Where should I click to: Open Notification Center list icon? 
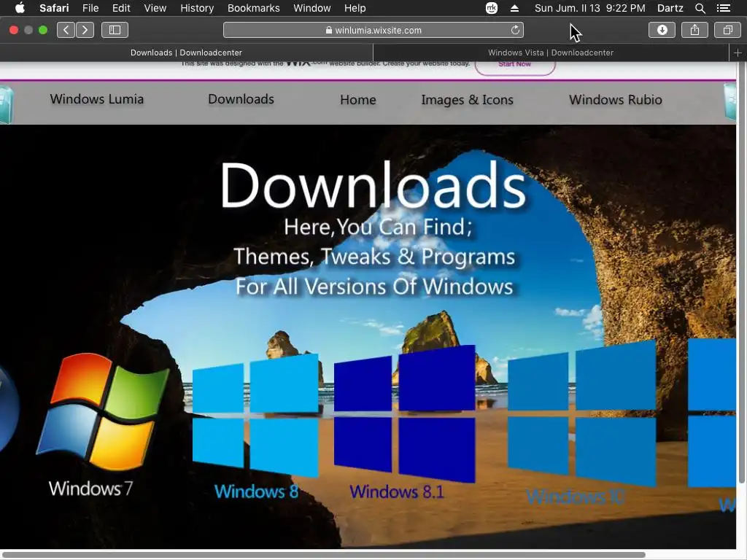tap(724, 8)
